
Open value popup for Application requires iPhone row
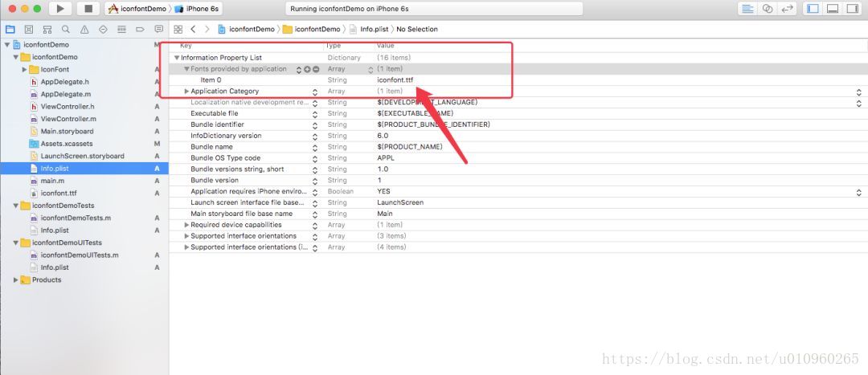pos(858,192)
